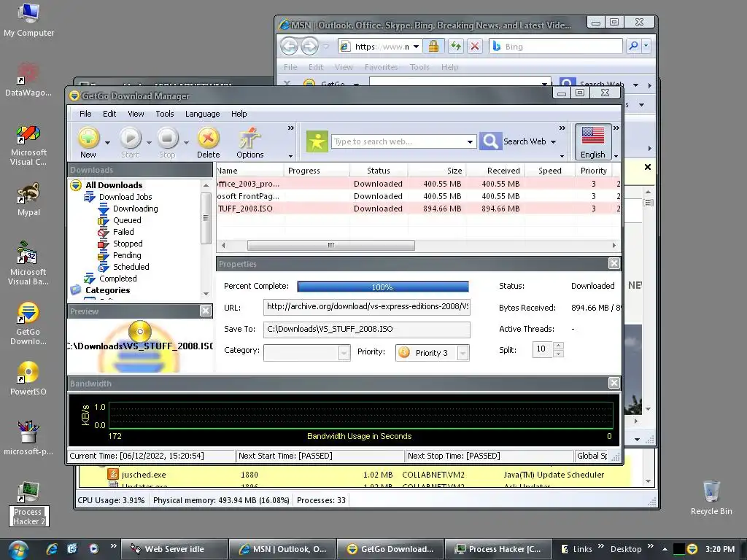Select the Queued tree item
The height and width of the screenshot is (560, 747).
(127, 220)
